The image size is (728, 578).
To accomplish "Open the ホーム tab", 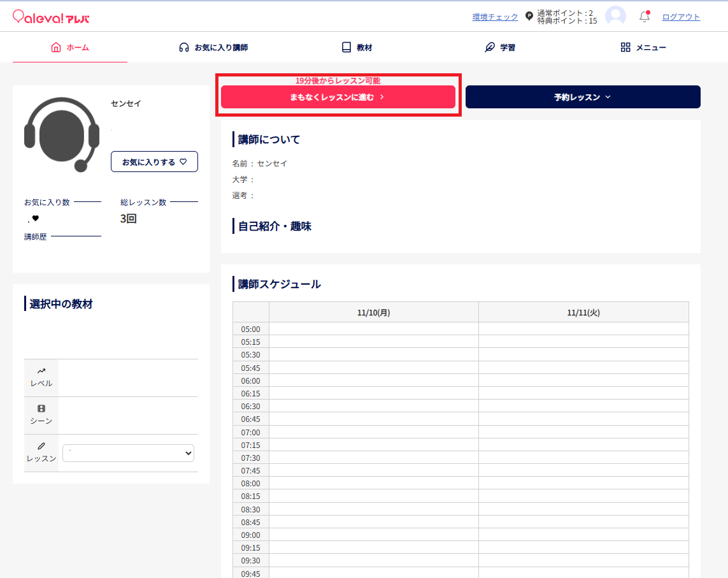I will (x=70, y=47).
